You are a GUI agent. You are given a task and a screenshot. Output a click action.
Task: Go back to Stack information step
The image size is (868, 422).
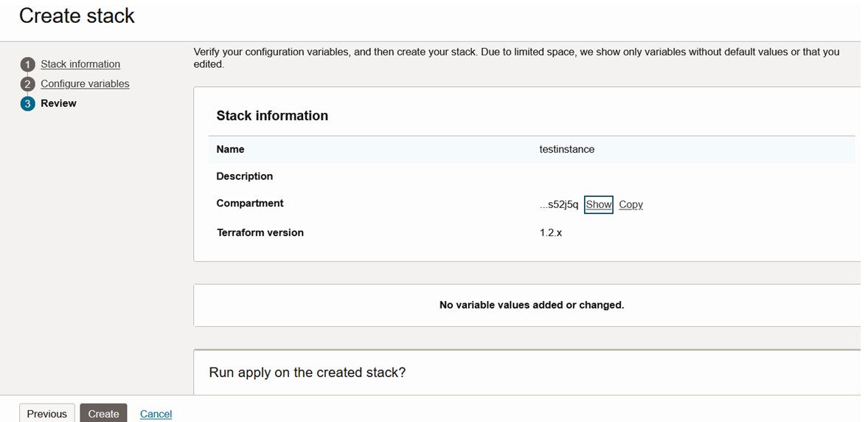(80, 64)
